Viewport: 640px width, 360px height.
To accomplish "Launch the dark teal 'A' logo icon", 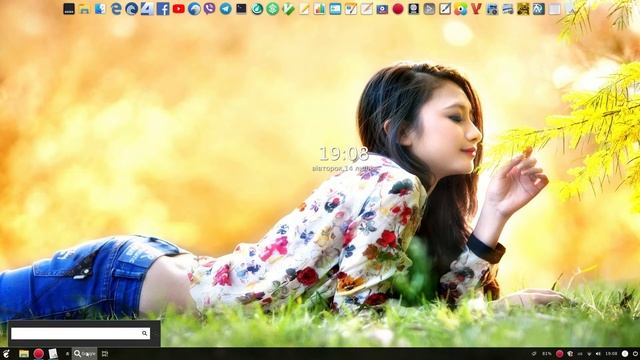I will (x=539, y=9).
